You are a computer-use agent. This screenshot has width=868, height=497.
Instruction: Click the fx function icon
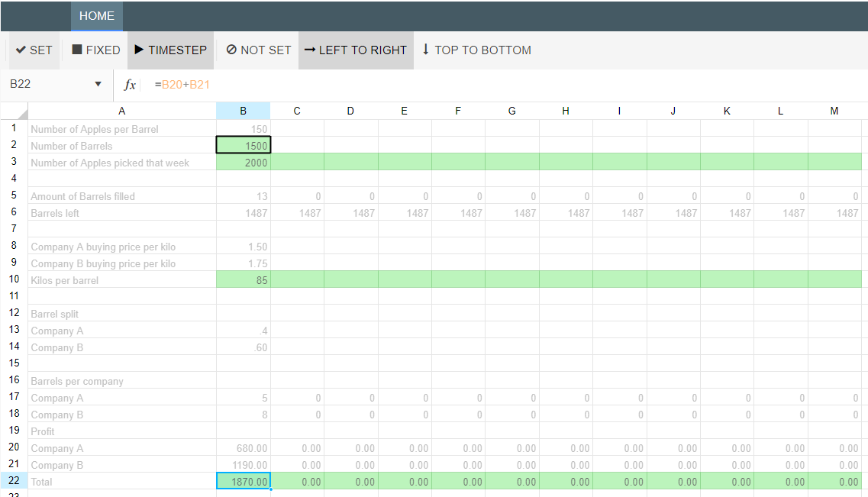130,85
